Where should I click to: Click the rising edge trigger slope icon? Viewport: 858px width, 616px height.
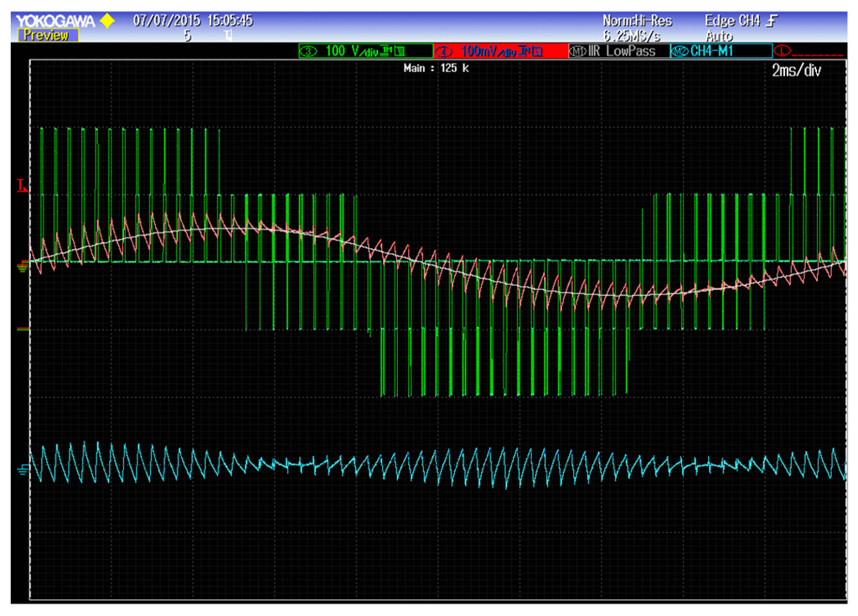(x=771, y=21)
